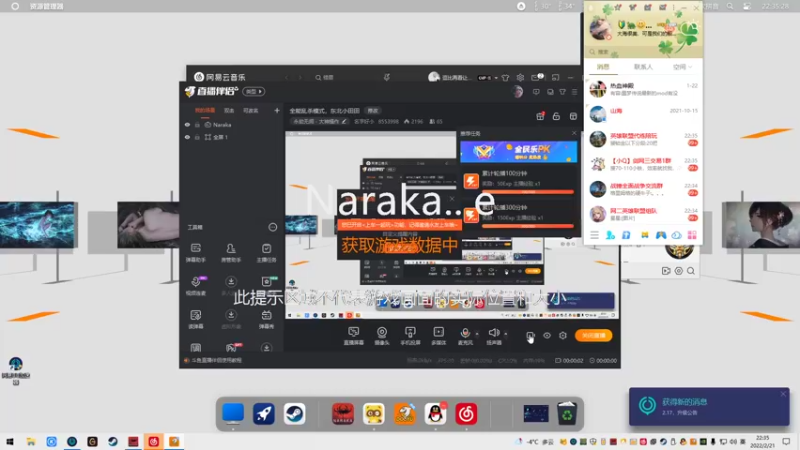Click progress bar of 累计轮播300分钟 task
This screenshot has height=450, width=800.
tap(528, 226)
